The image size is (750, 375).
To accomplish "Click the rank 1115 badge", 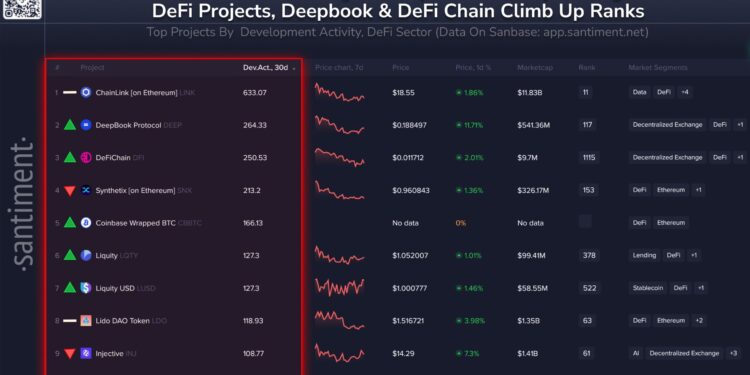I will (589, 157).
